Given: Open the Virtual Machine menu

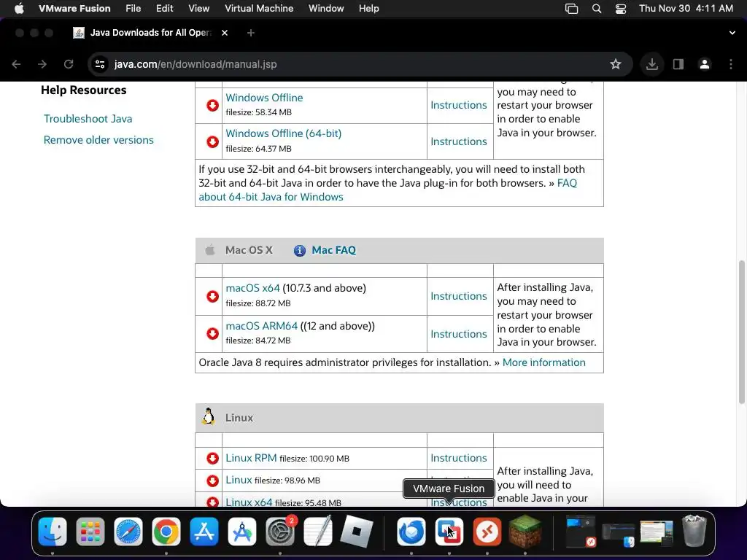Looking at the screenshot, I should click(x=259, y=9).
